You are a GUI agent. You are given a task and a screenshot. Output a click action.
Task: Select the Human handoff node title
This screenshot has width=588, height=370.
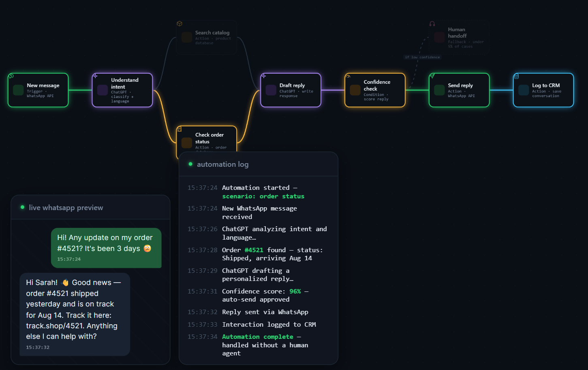pos(457,33)
